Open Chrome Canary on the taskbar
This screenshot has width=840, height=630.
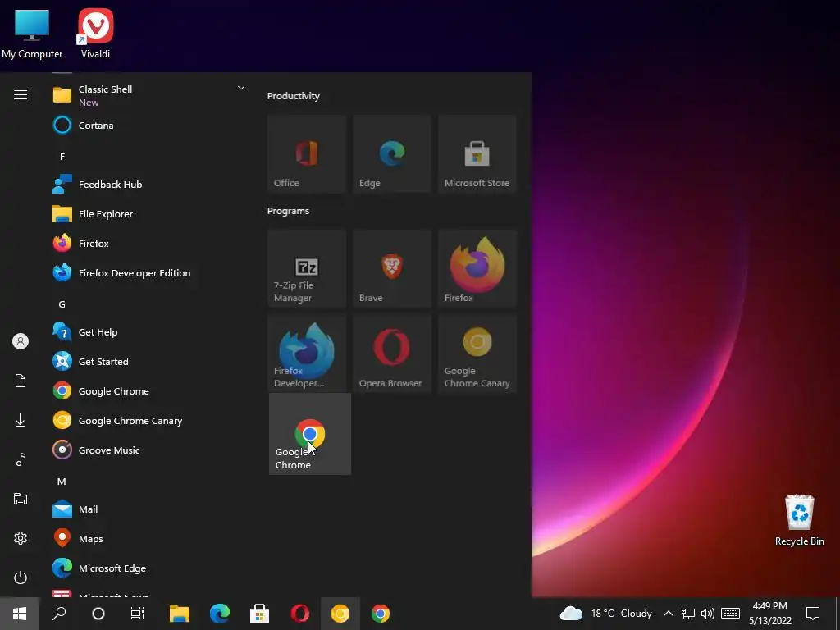click(340, 614)
